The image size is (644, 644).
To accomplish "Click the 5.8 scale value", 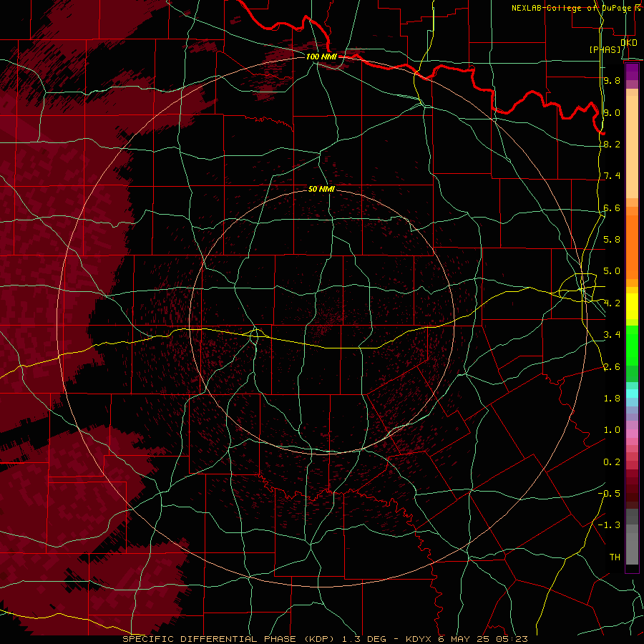I will [x=612, y=240].
